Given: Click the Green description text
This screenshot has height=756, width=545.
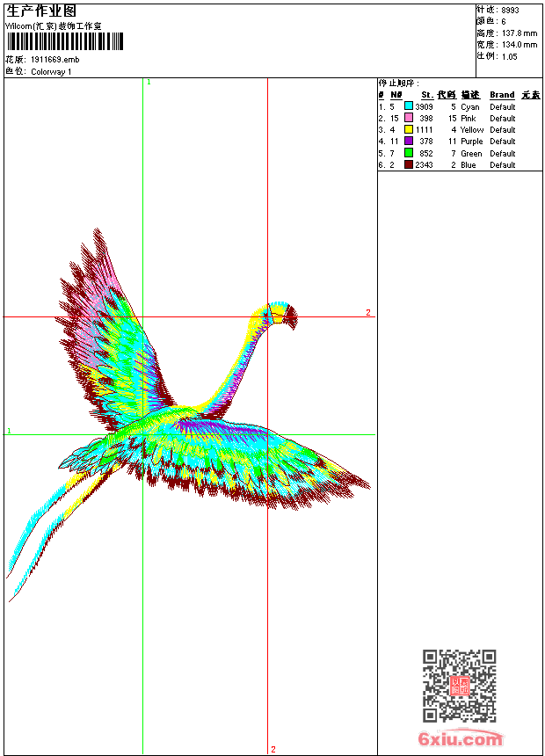Looking at the screenshot, I should point(471,153).
